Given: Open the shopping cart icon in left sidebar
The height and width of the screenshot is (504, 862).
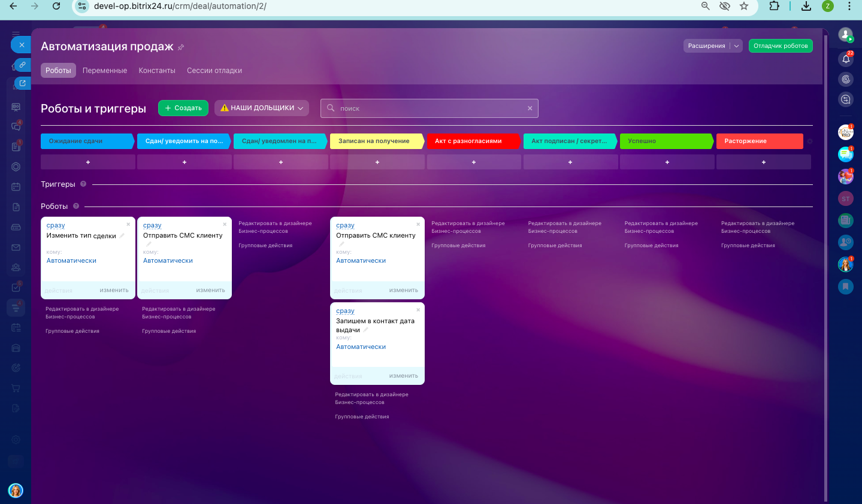Looking at the screenshot, I should coord(16,388).
